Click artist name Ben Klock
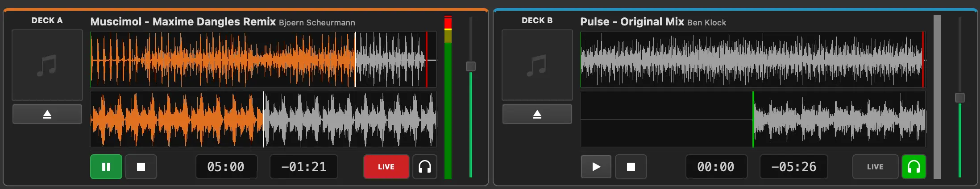The height and width of the screenshot is (189, 980). [706, 23]
